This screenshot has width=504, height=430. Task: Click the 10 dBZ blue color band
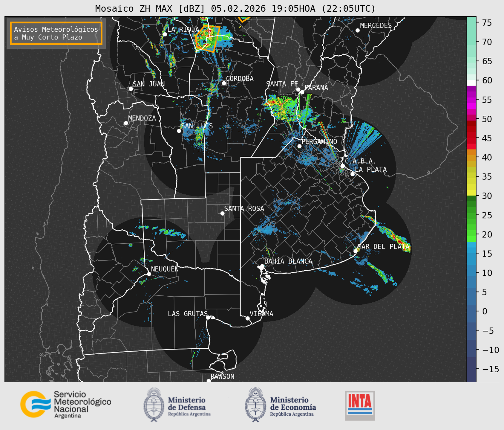(471, 273)
